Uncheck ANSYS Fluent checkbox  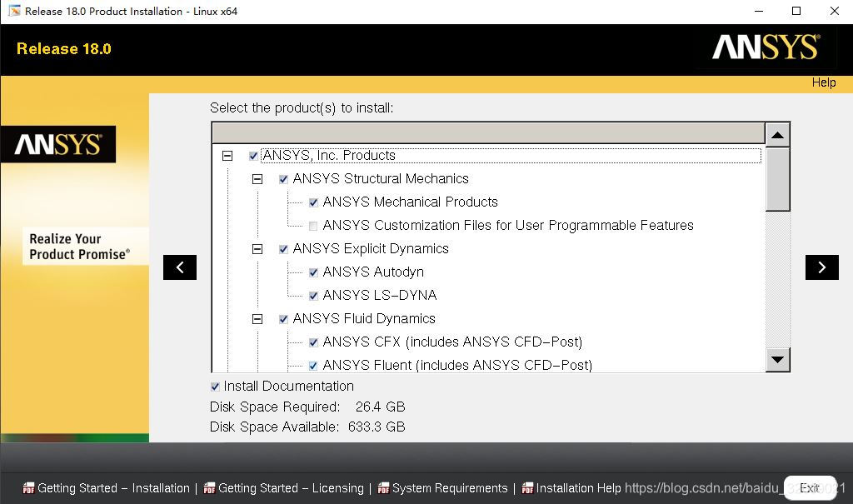tap(313, 366)
